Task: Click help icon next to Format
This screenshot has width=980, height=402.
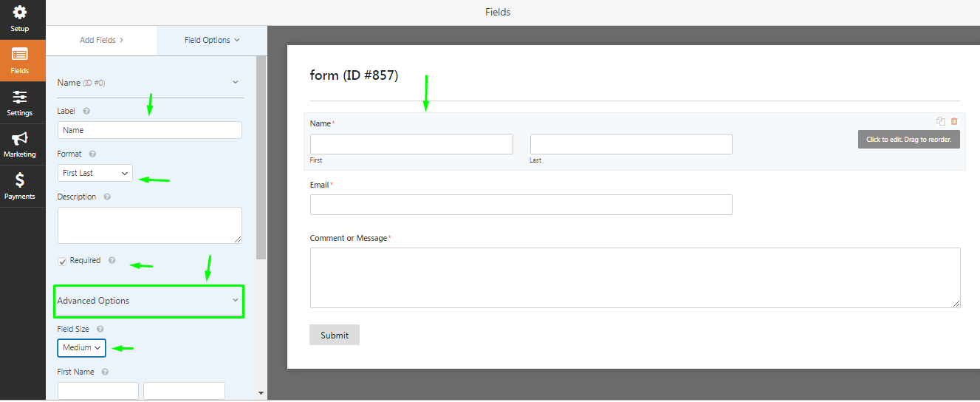Action: click(93, 154)
